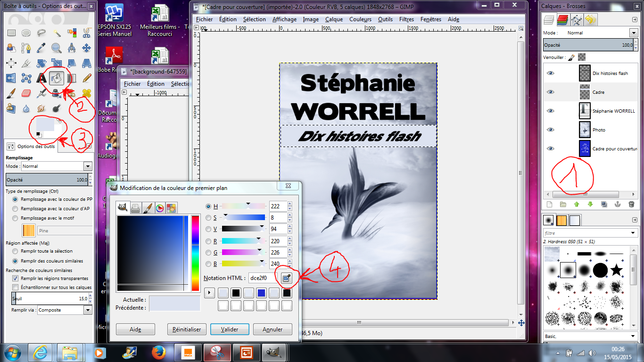
Task: Click the Réinitialiser button
Action: [x=187, y=329]
